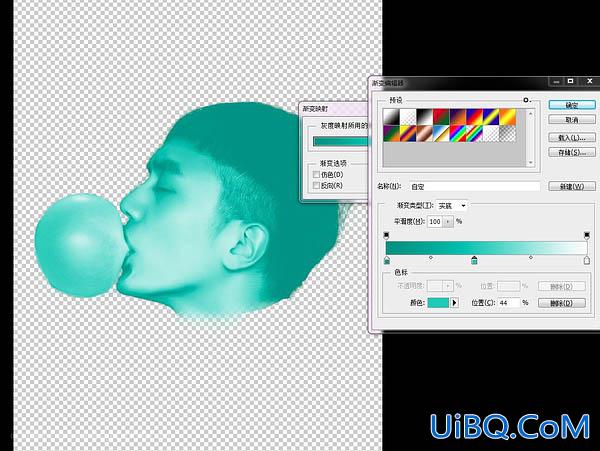Screen dimensions: 600x451
Task: Select the rainbow spectrum gradient preset
Action: [457, 134]
